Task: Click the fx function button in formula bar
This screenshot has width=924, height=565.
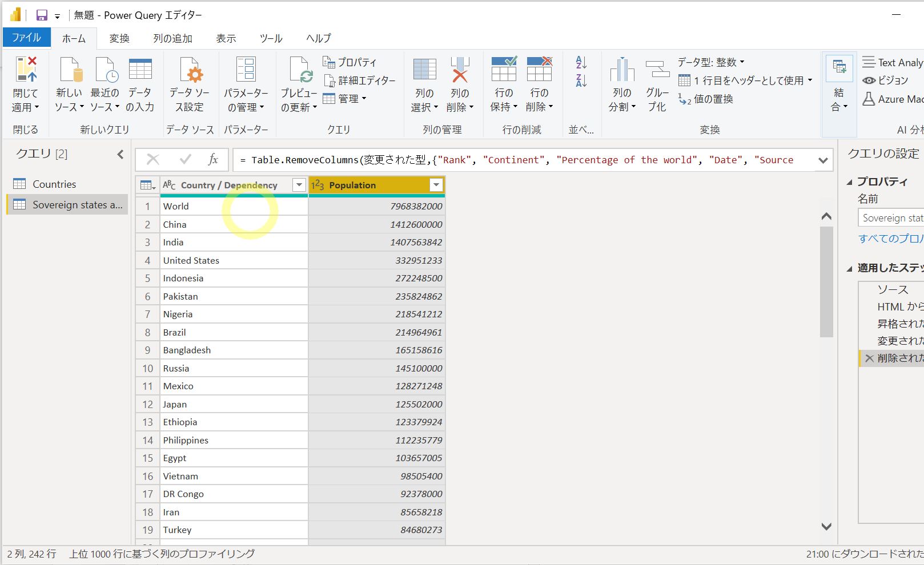Action: pos(213,160)
